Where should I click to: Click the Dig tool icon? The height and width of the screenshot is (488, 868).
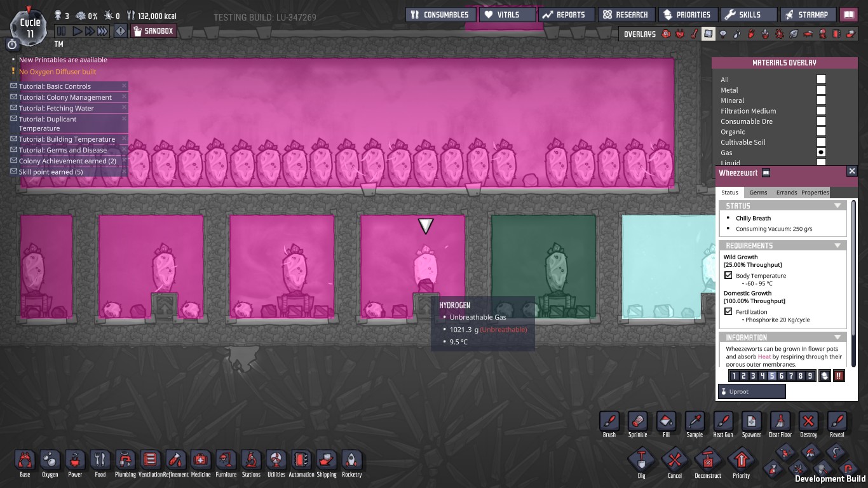click(641, 460)
